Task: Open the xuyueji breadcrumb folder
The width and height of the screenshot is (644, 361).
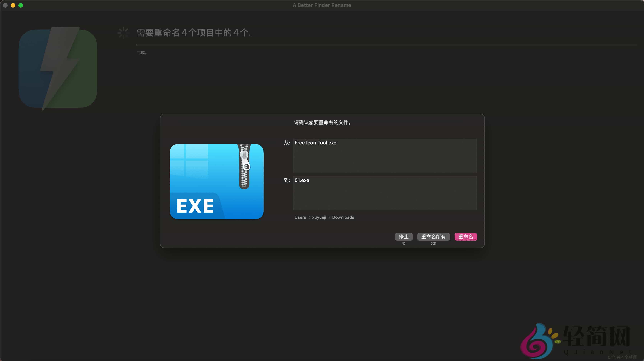Action: (x=319, y=217)
